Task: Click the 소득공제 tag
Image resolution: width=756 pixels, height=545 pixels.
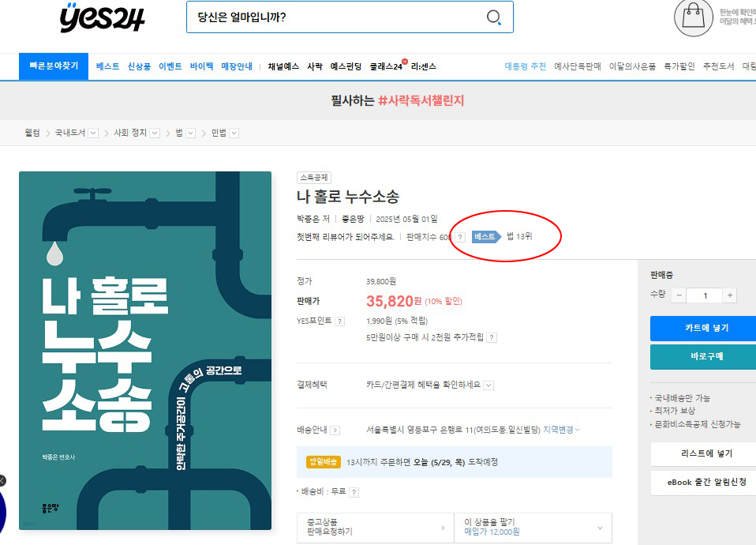Action: 314,178
